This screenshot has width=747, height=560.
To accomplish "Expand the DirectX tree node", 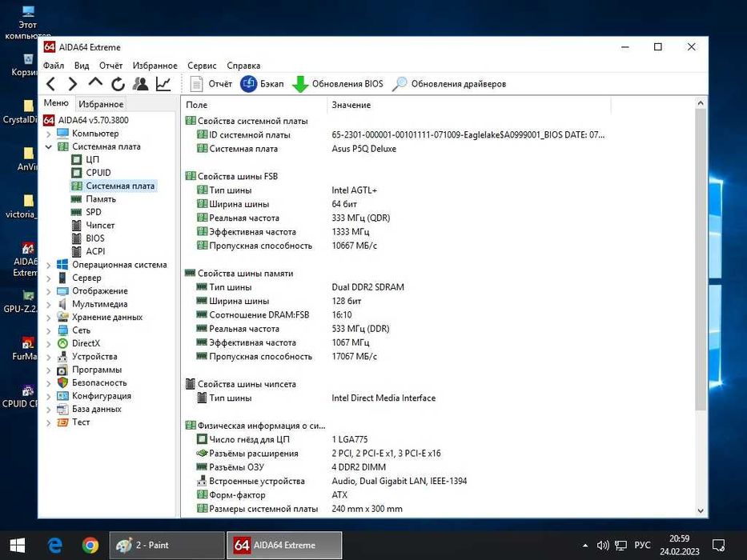I will (x=48, y=344).
